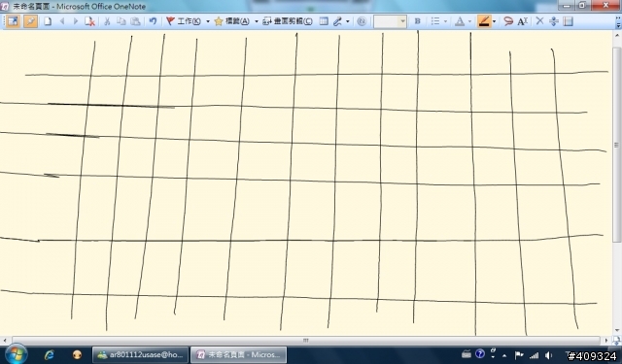Go back to the previous page
This screenshot has width=622, height=364.
62,21
